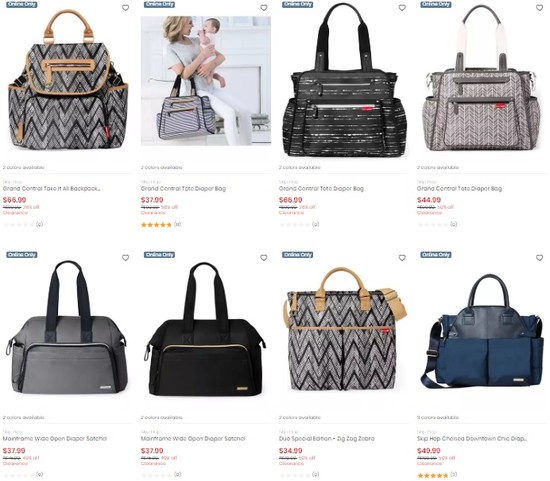Open the mother holding baby product photo
Screen dimensions: 550x481
pyautogui.click(x=206, y=81)
